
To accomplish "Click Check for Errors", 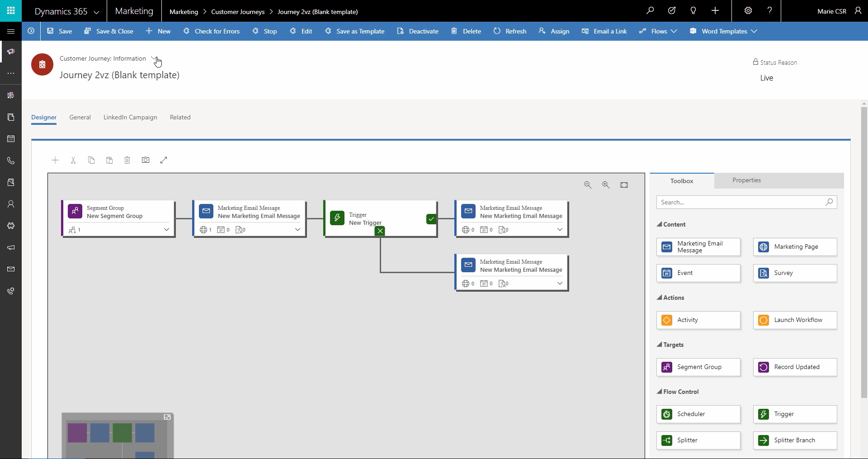I will [x=212, y=31].
